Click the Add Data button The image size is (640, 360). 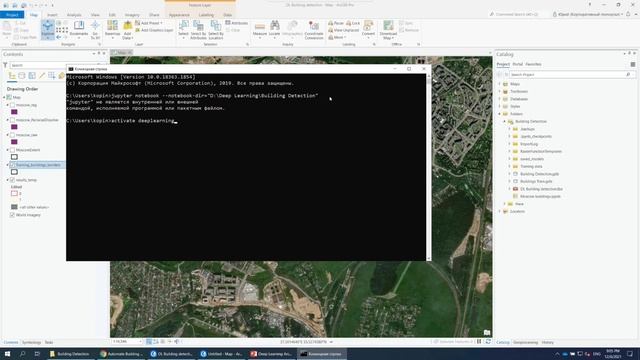pyautogui.click(x=128, y=30)
